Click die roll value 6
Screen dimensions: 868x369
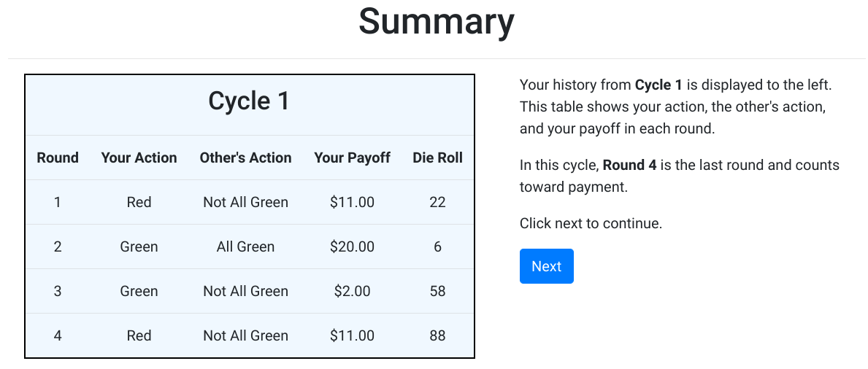pyautogui.click(x=437, y=246)
